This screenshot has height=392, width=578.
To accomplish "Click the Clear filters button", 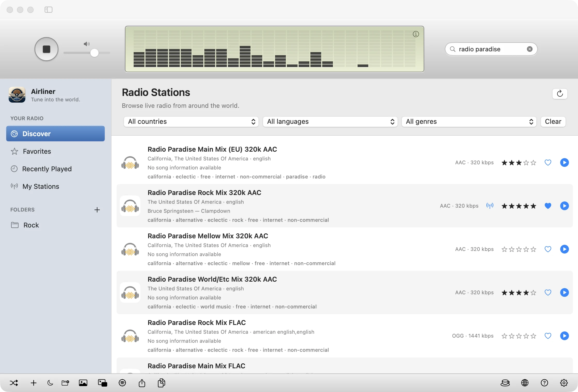I will click(x=553, y=121).
